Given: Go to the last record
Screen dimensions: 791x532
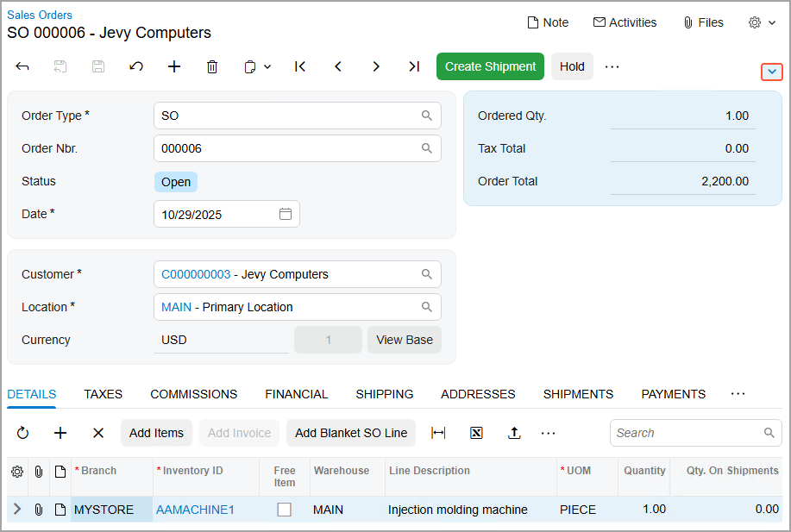Looking at the screenshot, I should (x=414, y=66).
